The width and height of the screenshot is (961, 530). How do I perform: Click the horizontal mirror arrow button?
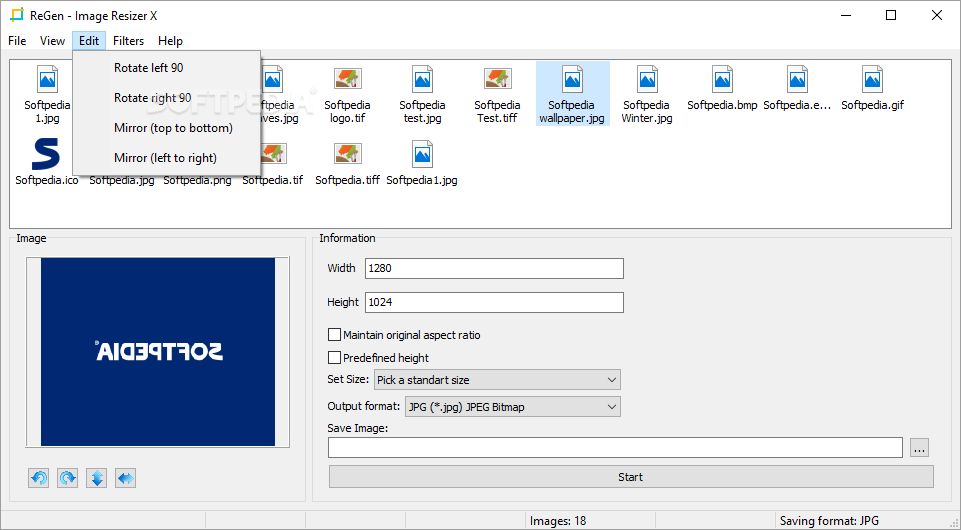click(126, 478)
